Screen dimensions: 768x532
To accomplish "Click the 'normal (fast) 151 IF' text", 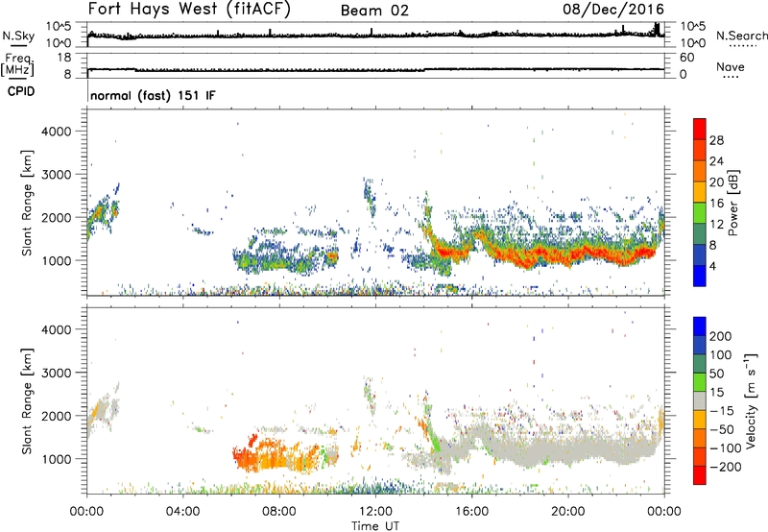I will click(153, 95).
